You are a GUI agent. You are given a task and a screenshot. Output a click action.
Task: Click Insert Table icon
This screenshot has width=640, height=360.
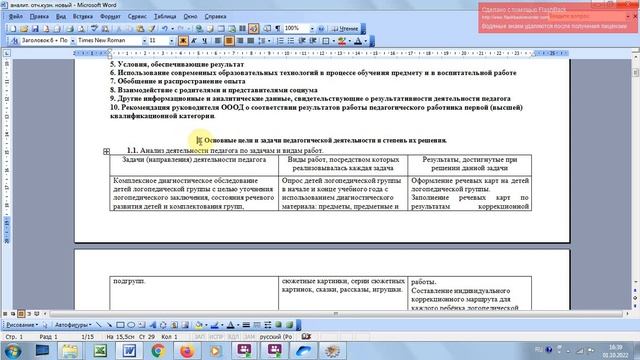pos(220,29)
